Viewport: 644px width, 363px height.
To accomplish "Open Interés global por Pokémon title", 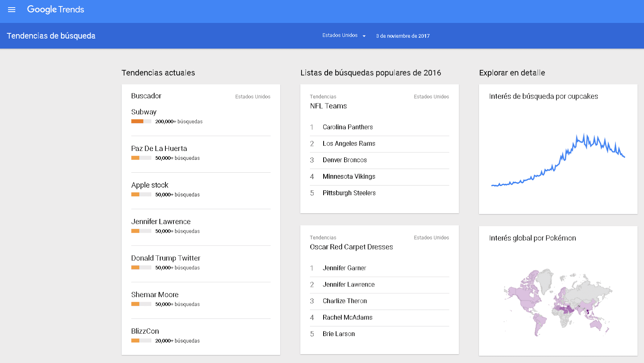I will point(533,238).
